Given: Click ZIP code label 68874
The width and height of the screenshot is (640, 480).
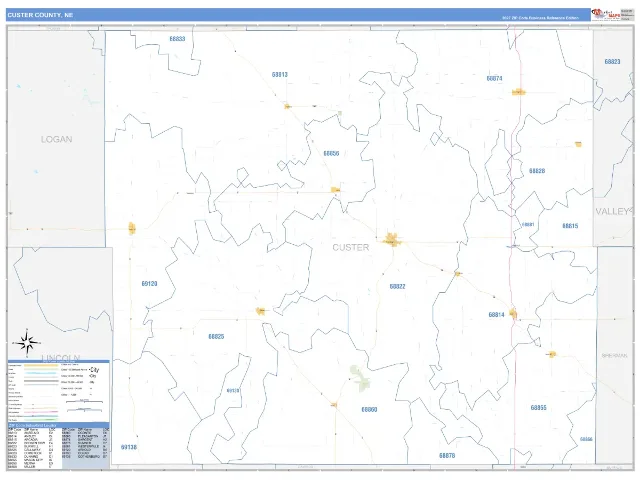Looking at the screenshot, I should tap(494, 78).
